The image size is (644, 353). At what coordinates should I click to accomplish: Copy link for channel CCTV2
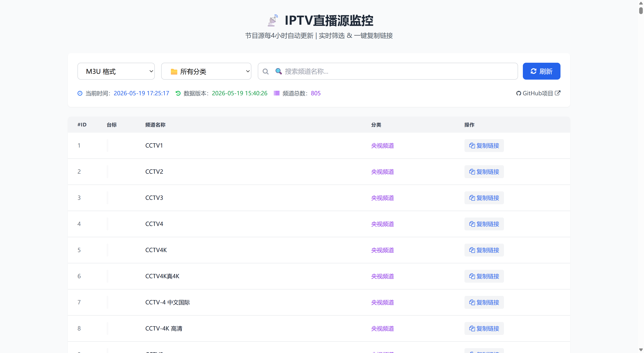[x=484, y=172]
